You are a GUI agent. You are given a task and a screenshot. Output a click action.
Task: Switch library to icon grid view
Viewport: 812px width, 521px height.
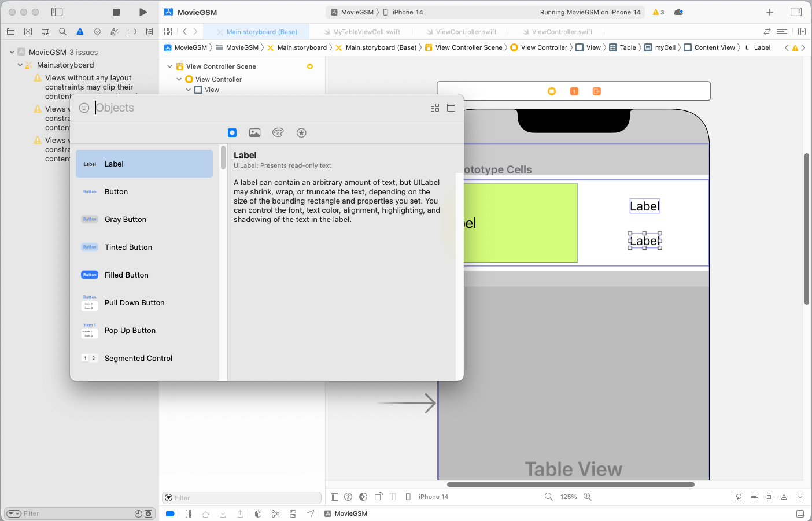click(x=435, y=108)
